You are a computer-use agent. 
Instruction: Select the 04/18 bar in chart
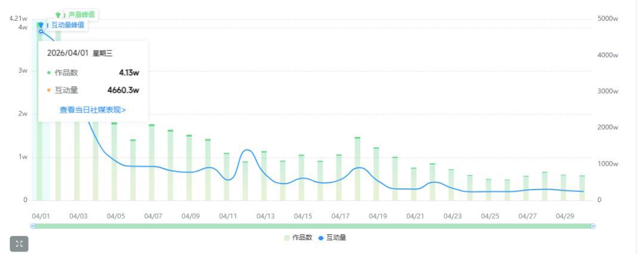click(x=357, y=169)
